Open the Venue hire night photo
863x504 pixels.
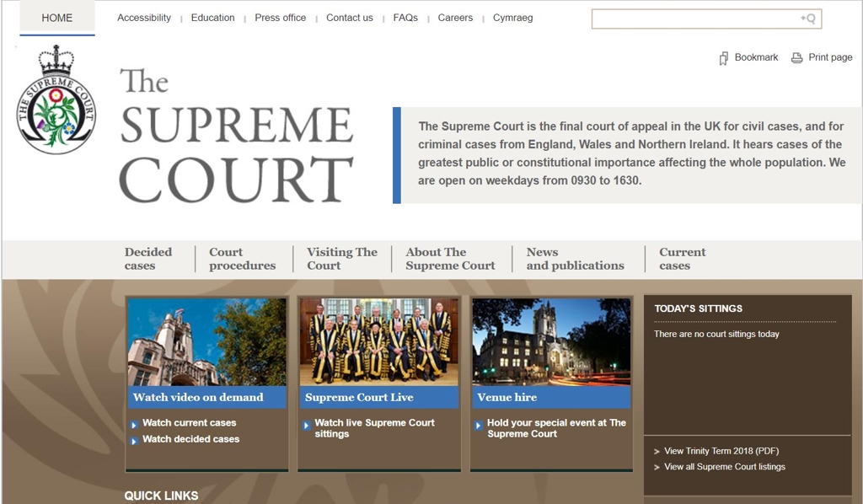click(x=551, y=342)
